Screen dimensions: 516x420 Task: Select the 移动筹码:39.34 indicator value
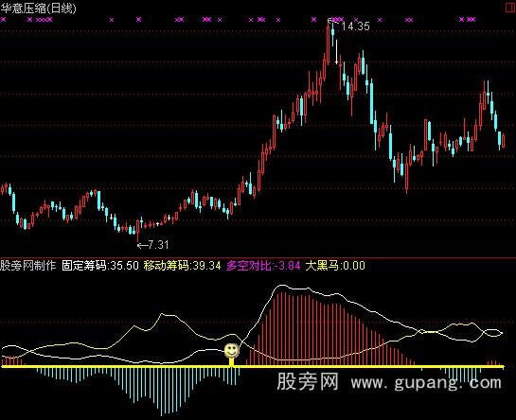[x=183, y=266]
